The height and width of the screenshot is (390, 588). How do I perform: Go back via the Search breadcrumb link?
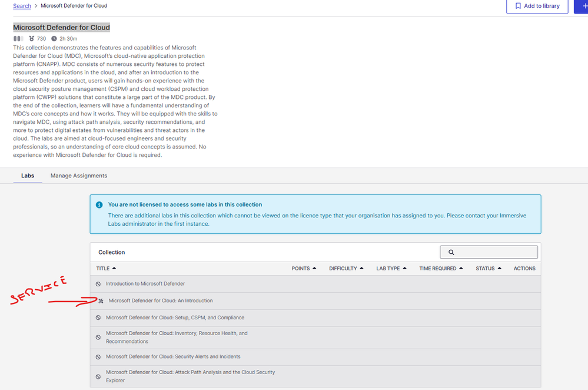point(22,6)
